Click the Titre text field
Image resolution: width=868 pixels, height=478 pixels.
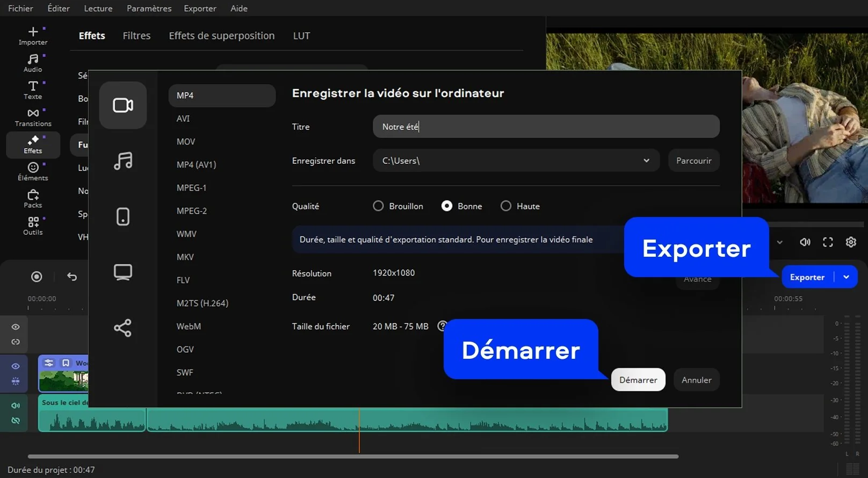tap(546, 127)
